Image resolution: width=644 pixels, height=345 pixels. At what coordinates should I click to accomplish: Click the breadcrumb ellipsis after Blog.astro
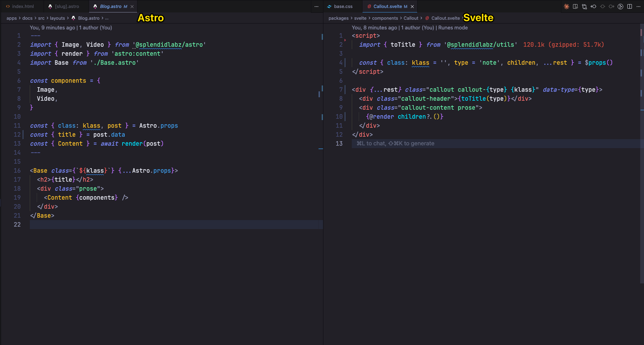click(107, 18)
